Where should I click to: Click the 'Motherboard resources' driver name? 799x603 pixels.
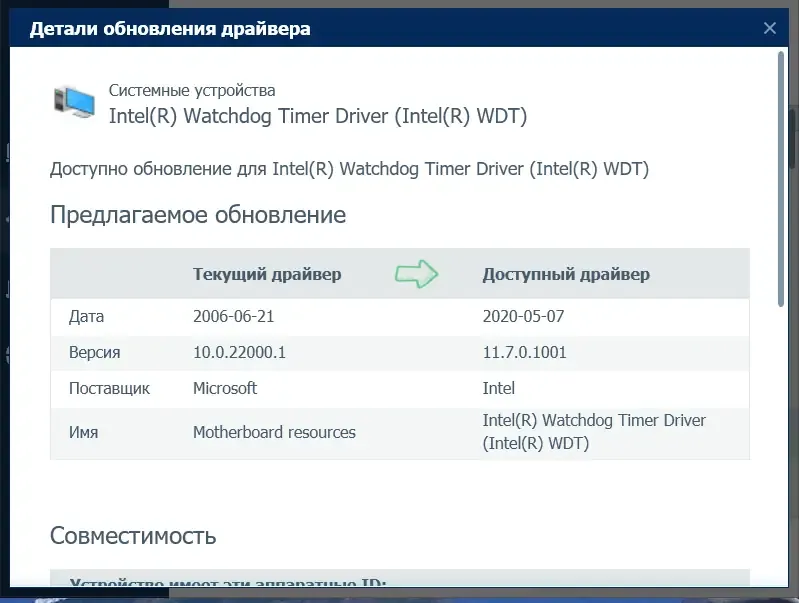[x=274, y=432]
